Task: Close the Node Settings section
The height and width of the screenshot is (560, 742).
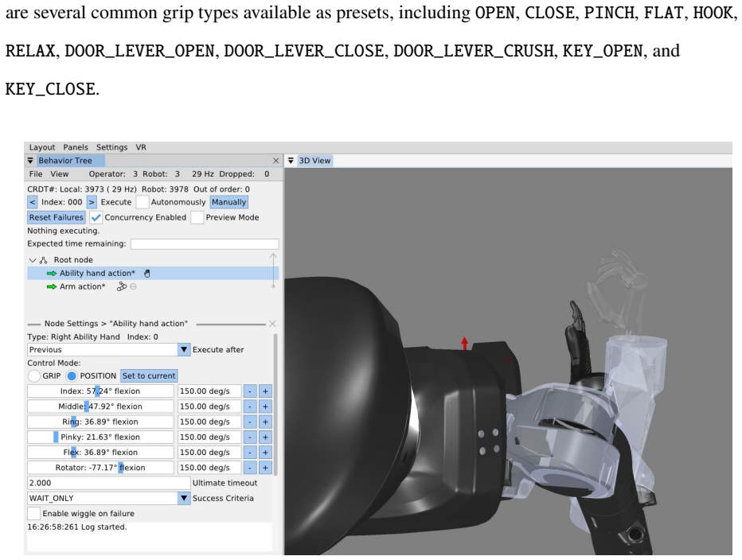Action: [x=272, y=324]
